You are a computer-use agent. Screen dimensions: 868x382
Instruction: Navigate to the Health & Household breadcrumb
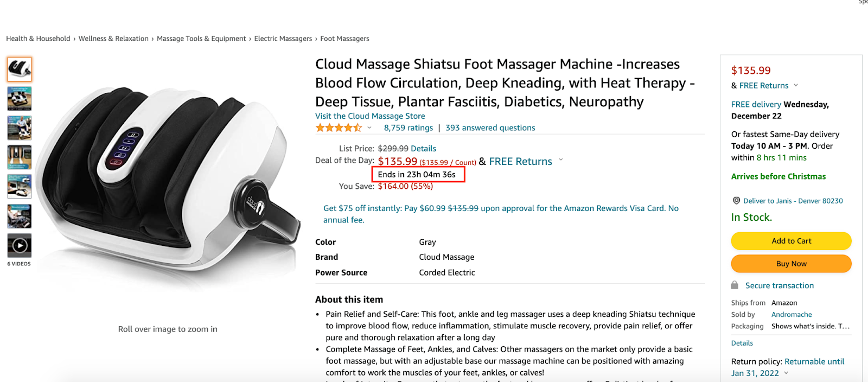click(x=38, y=38)
